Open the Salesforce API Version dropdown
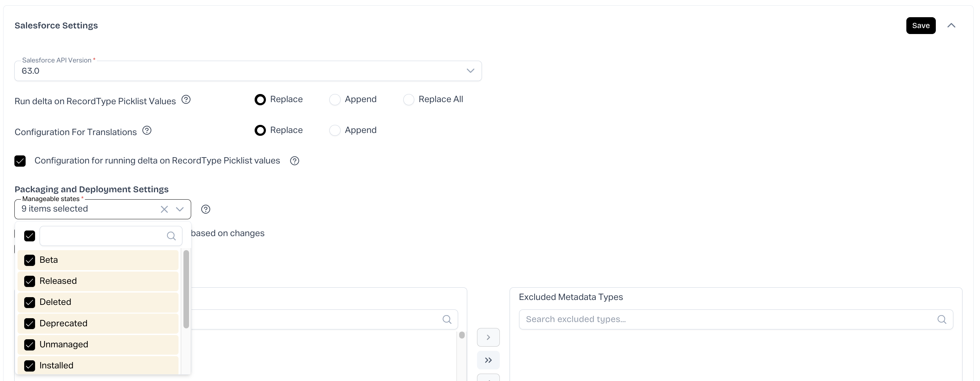 pyautogui.click(x=470, y=71)
